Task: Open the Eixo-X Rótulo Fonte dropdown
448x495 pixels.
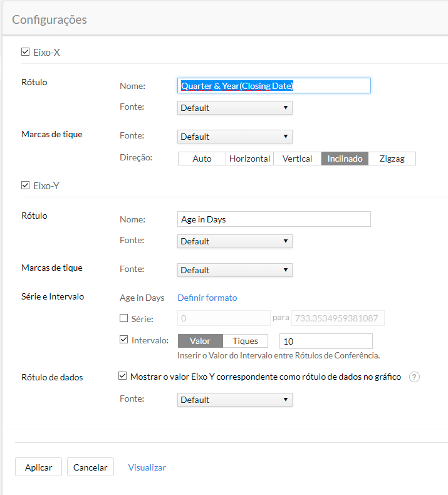Action: (x=235, y=108)
